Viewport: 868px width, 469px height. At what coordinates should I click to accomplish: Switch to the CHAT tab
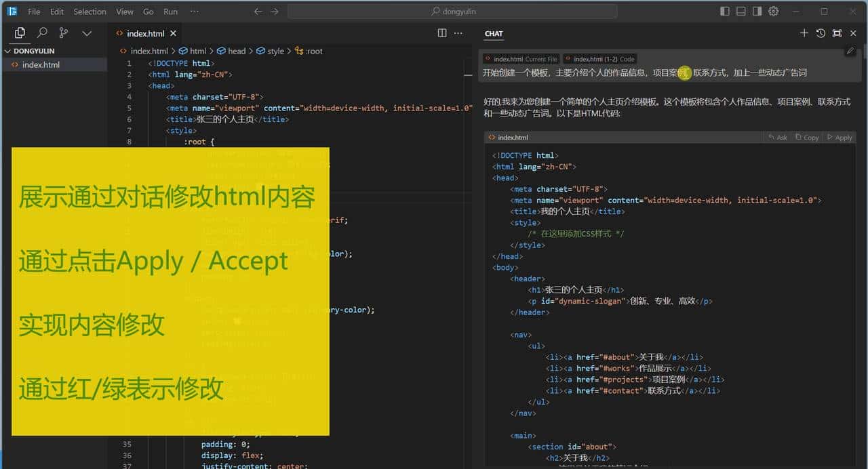coord(493,33)
